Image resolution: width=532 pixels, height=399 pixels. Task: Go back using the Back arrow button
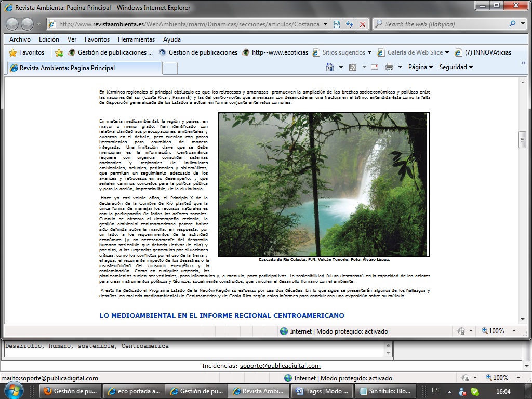pyautogui.click(x=12, y=24)
